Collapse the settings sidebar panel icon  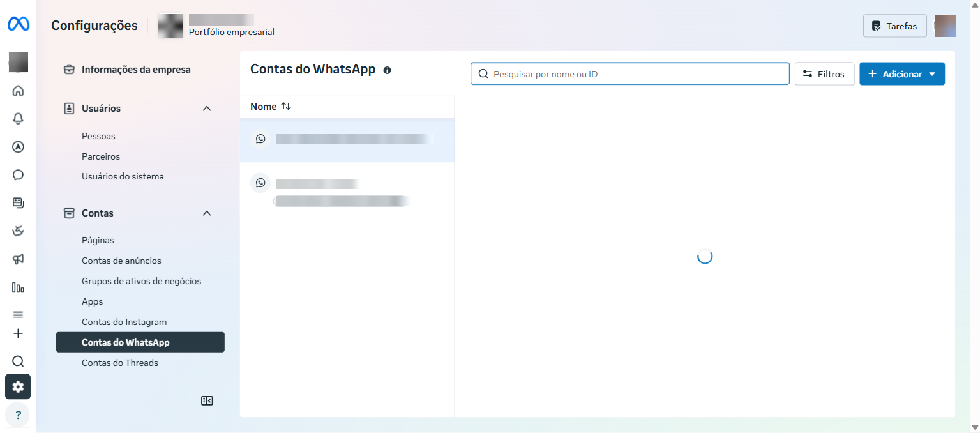click(207, 401)
